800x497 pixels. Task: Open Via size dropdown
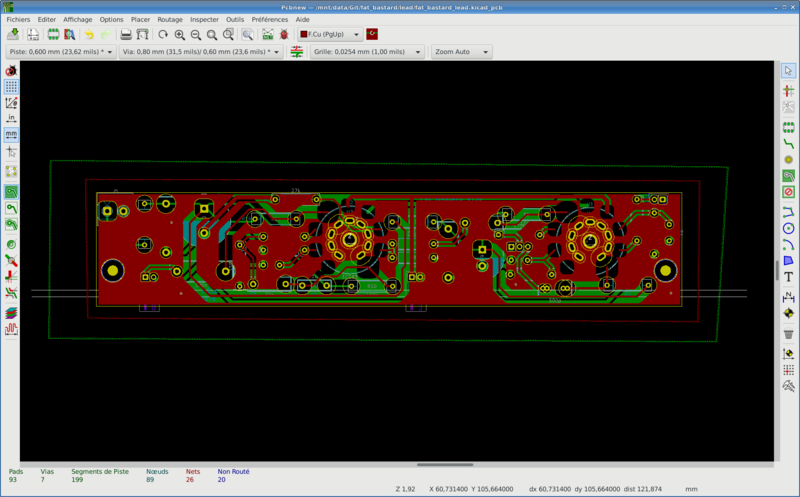pyautogui.click(x=201, y=52)
